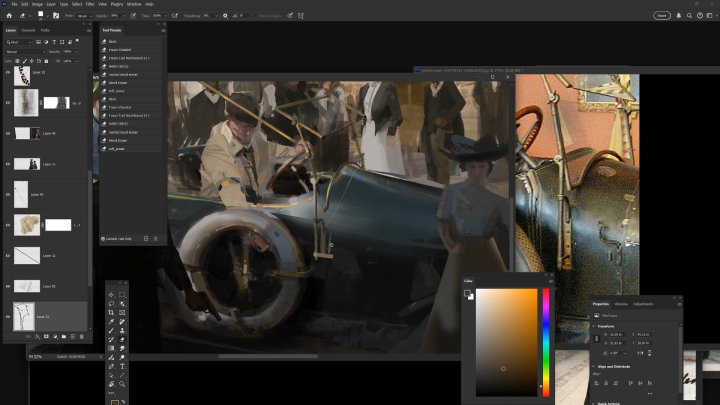This screenshot has width=720, height=405.
Task: Create a new group folder in Layers panel
Action: pyautogui.click(x=64, y=337)
